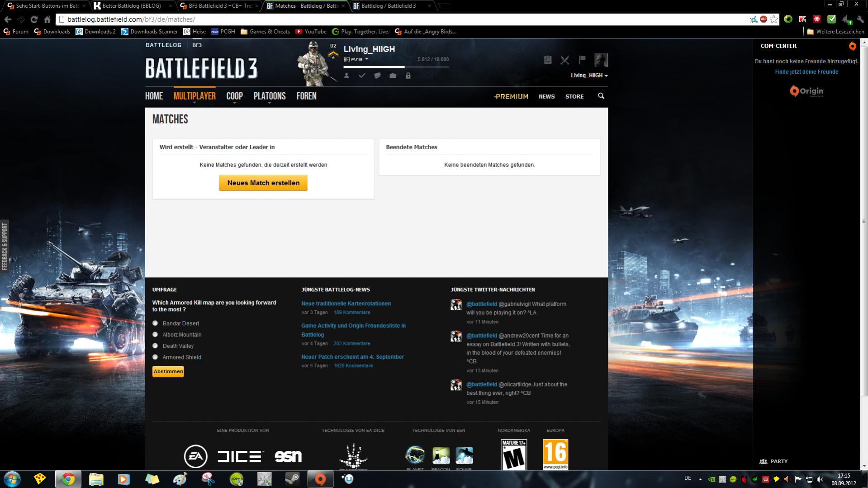Click the red asterisk LastPass icon
This screenshot has height=488, width=868.
(817, 19)
